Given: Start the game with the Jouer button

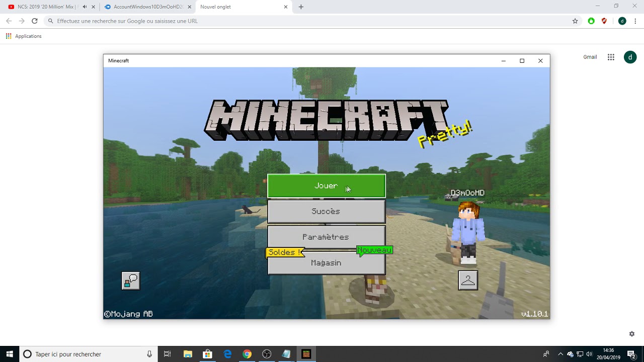Looking at the screenshot, I should [x=327, y=186].
